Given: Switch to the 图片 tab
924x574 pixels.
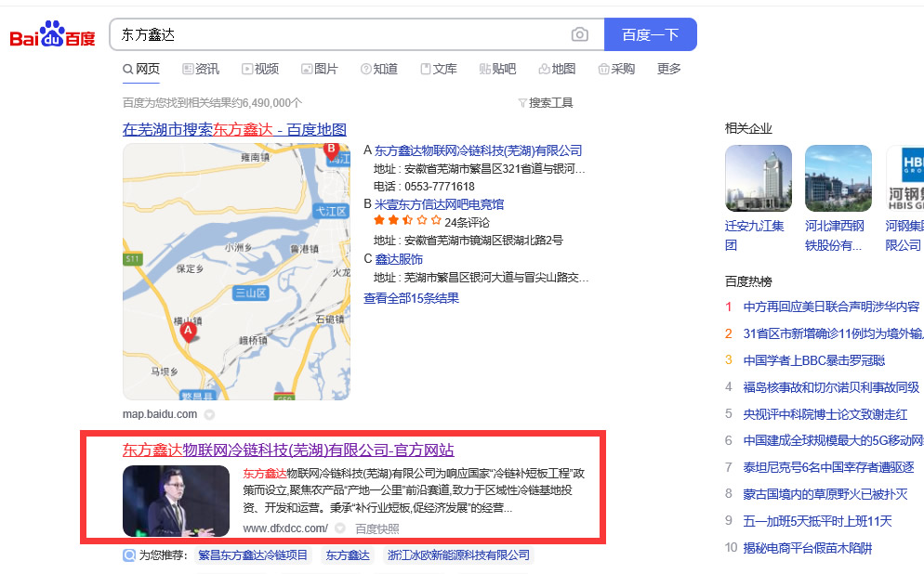Looking at the screenshot, I should click(x=320, y=69).
